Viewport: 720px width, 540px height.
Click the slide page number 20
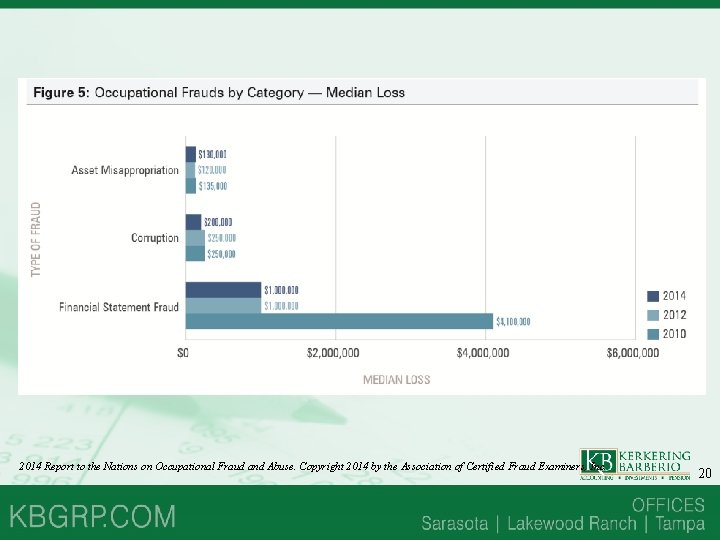705,473
